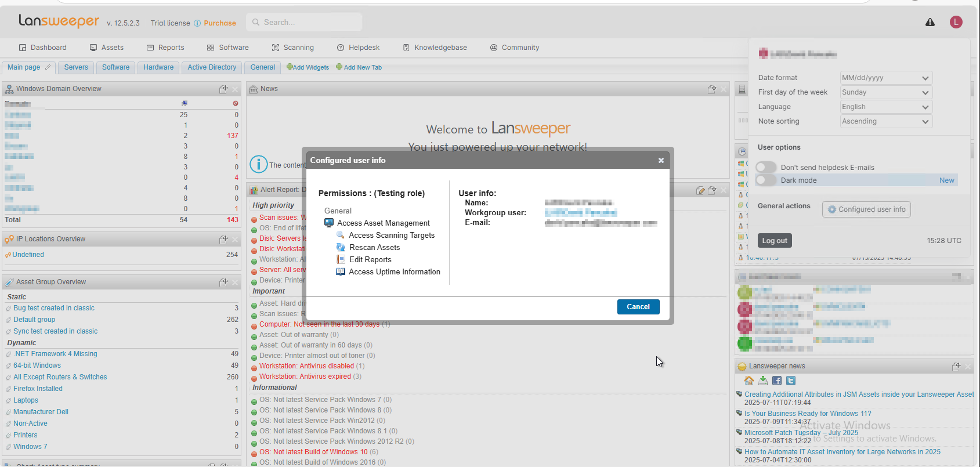The height and width of the screenshot is (467, 980).
Task: Click the Purchase link
Action: [x=220, y=23]
